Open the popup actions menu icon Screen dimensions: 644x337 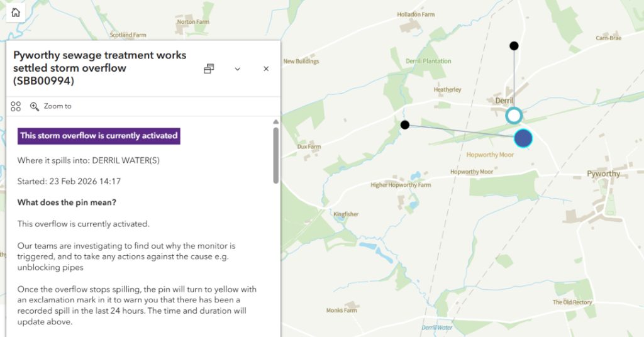16,106
